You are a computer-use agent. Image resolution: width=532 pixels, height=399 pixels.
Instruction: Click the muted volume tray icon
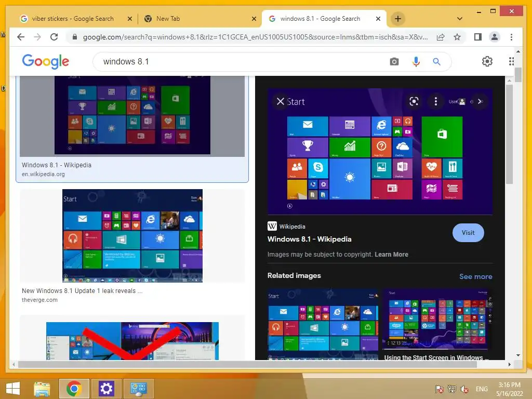click(464, 389)
